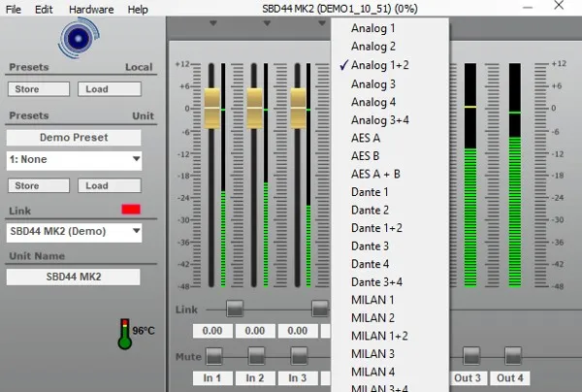The width and height of the screenshot is (582, 392).
Task: Mute input In 1
Action: [214, 356]
